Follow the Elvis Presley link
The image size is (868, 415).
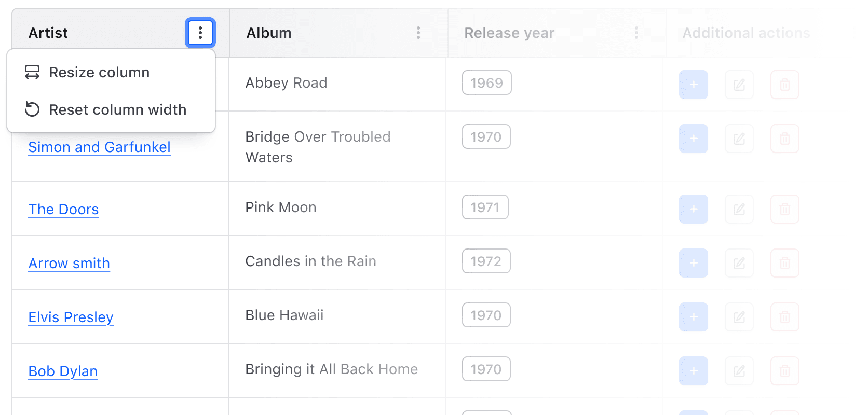[x=71, y=317]
